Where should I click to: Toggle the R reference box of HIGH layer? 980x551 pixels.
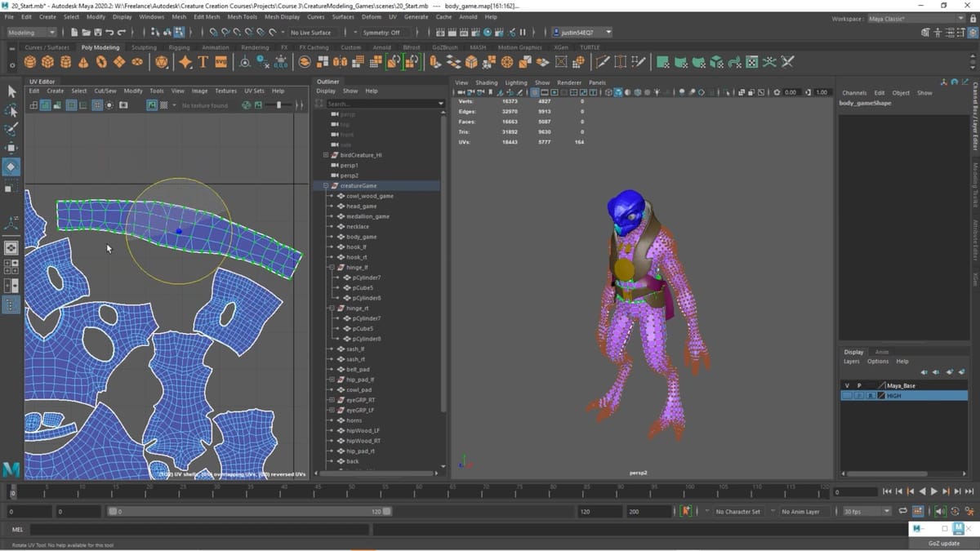click(871, 395)
